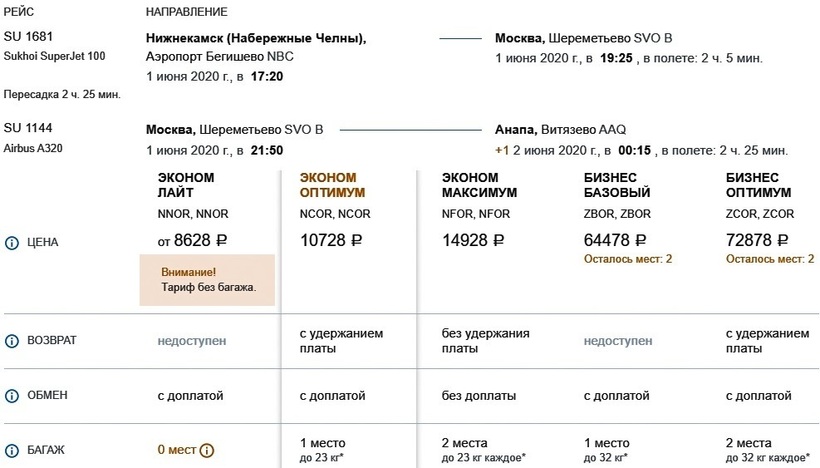Click the '2 места до 23 кг каждое' baggage cell

[484, 449]
